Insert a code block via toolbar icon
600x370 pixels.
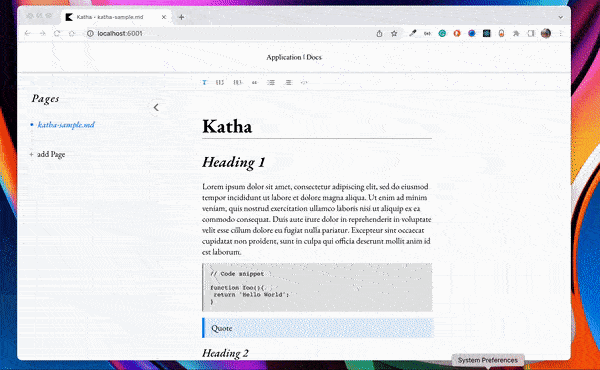point(304,82)
